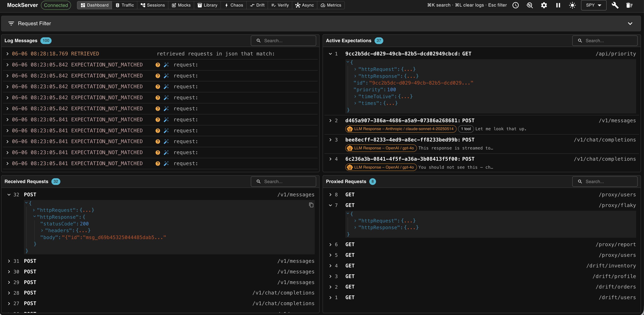Open the SPY mode dropdown
Image resolution: width=644 pixels, height=315 pixels.
tap(594, 5)
